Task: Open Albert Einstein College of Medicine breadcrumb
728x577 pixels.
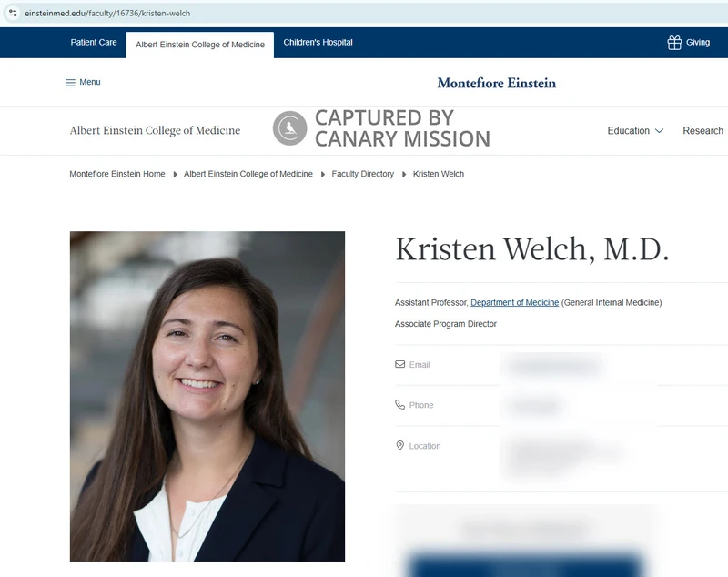Action: coord(248,174)
